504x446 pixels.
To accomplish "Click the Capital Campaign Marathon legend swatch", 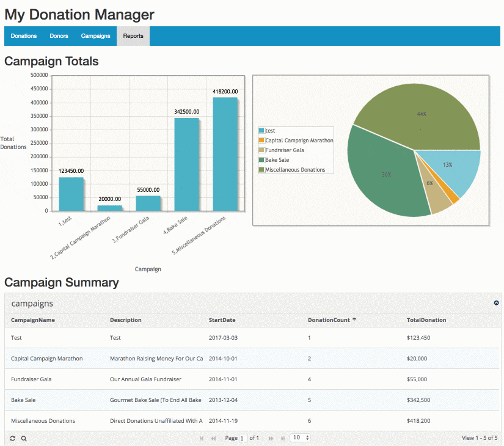I will [x=261, y=140].
